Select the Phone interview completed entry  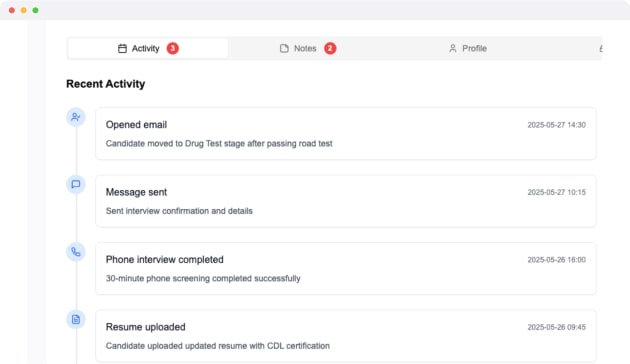346,268
